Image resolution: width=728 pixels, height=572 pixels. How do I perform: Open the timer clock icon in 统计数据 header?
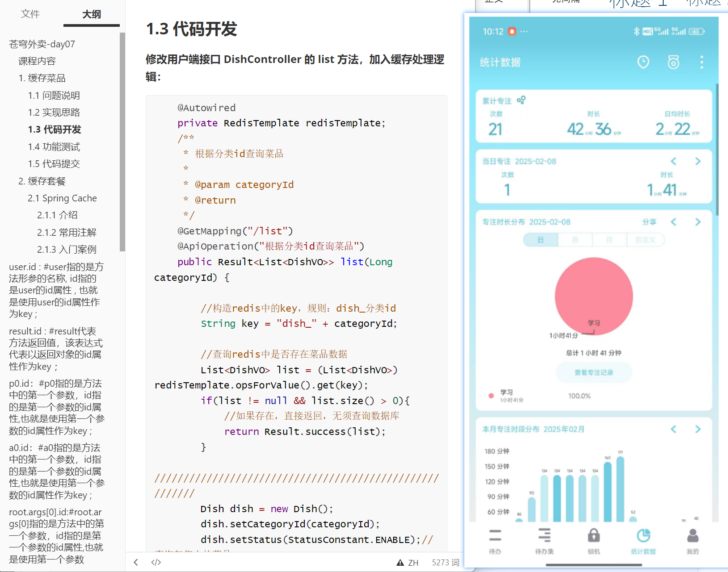[x=643, y=62]
